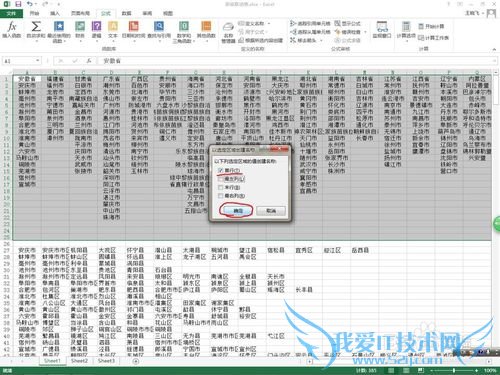500x375 pixels.
Task: Click Create from Selection (根据所选内容创建)
Action: [x=261, y=40]
